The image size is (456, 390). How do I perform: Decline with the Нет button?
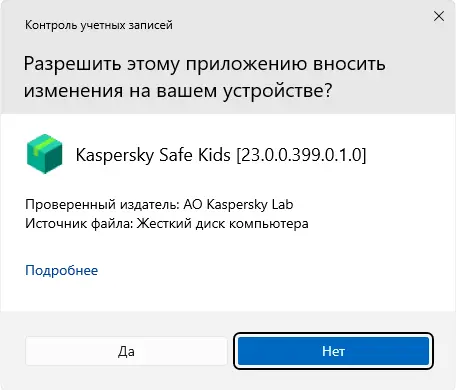pyautogui.click(x=333, y=351)
